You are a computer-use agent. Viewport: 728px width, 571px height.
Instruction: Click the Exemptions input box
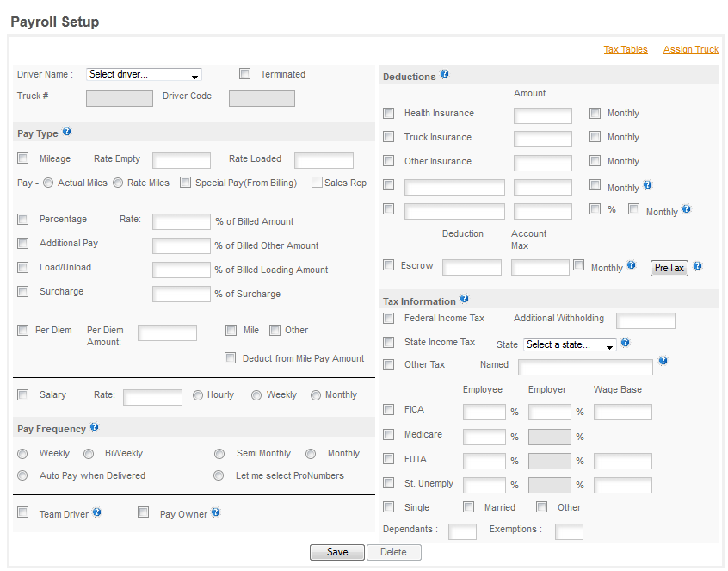coord(569,531)
